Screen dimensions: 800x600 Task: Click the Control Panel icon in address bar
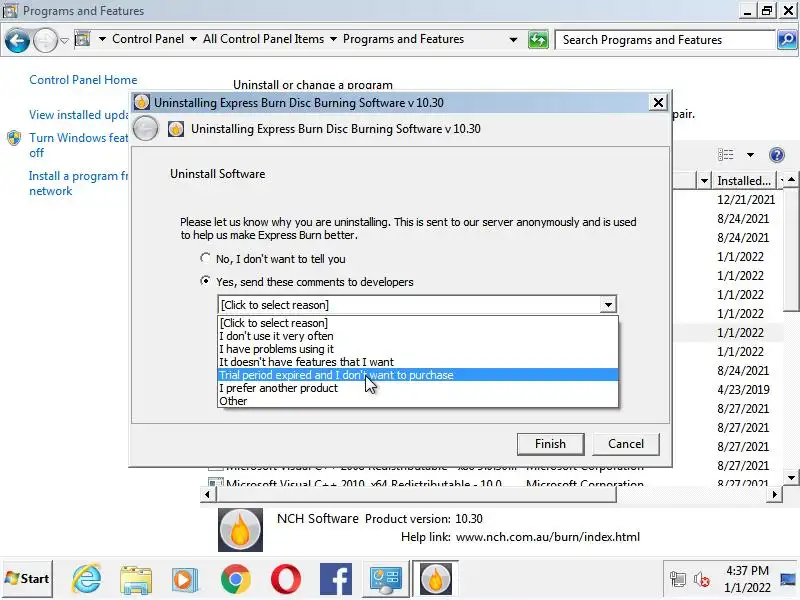pyautogui.click(x=82, y=39)
